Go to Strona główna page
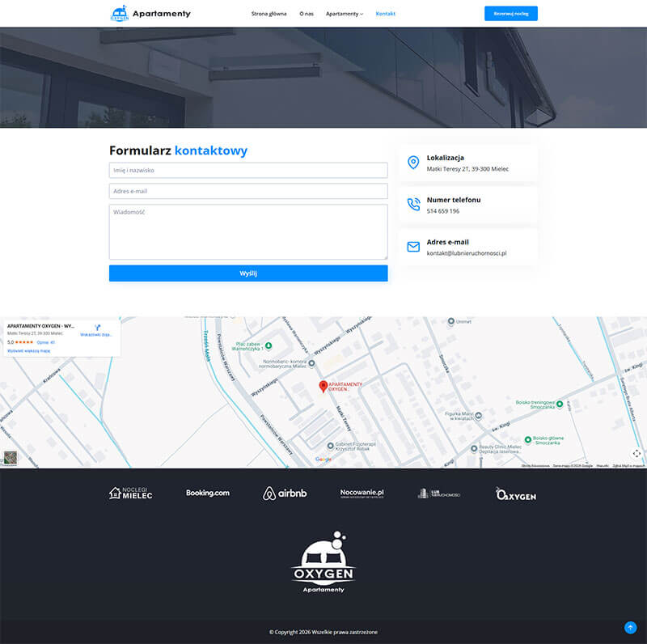Viewport: 647px width, 644px height. coord(269,14)
